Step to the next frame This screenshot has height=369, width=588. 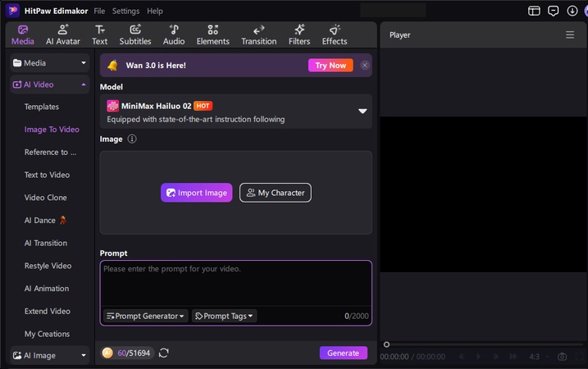click(496, 357)
